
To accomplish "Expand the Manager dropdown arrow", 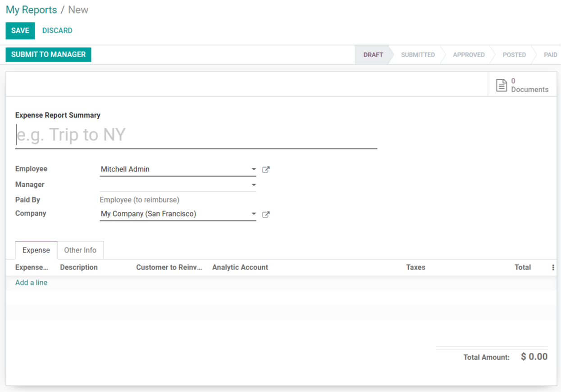I will pyautogui.click(x=254, y=185).
